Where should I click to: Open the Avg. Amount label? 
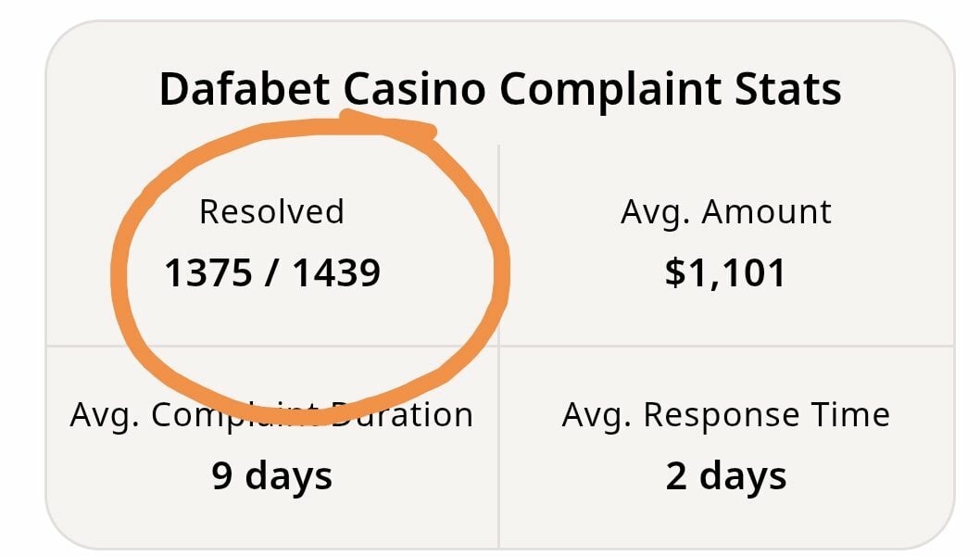coord(725,213)
